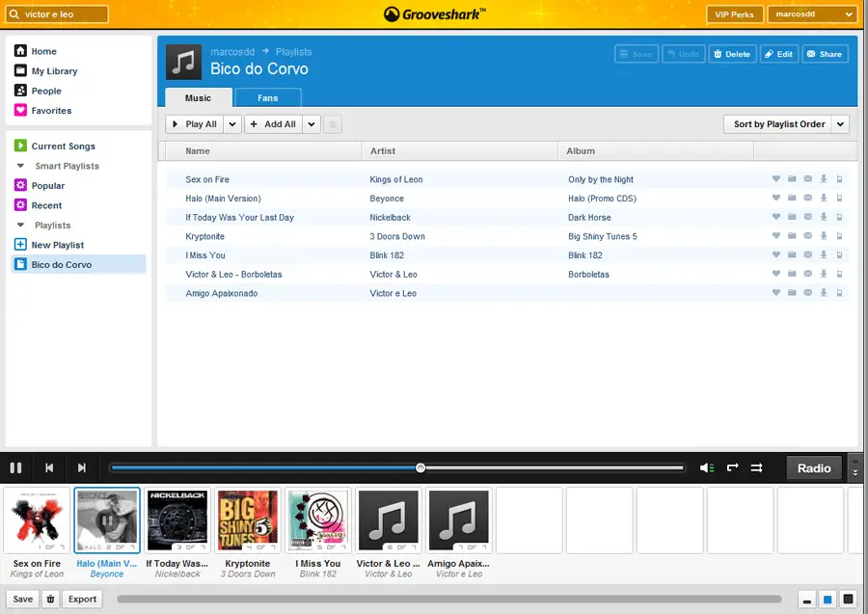Switch queue to the smallest size view
This screenshot has height=614, width=868.
(807, 600)
